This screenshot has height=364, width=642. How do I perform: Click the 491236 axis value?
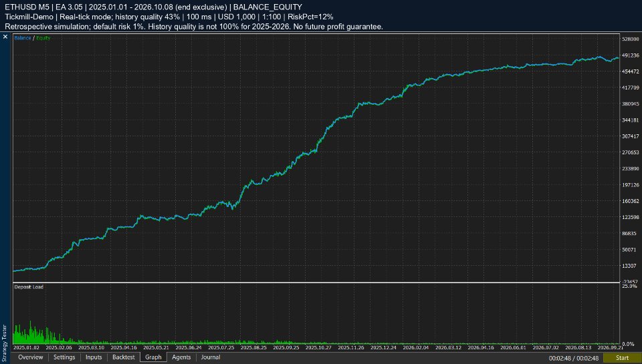(x=631, y=55)
